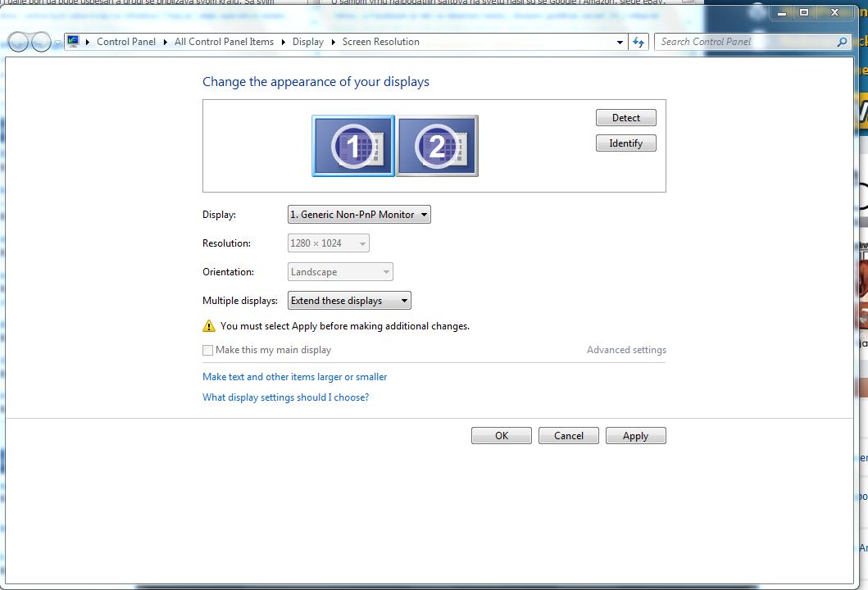Screen dimensions: 868x590
Task: Click the Refresh address bar icon
Action: [639, 42]
